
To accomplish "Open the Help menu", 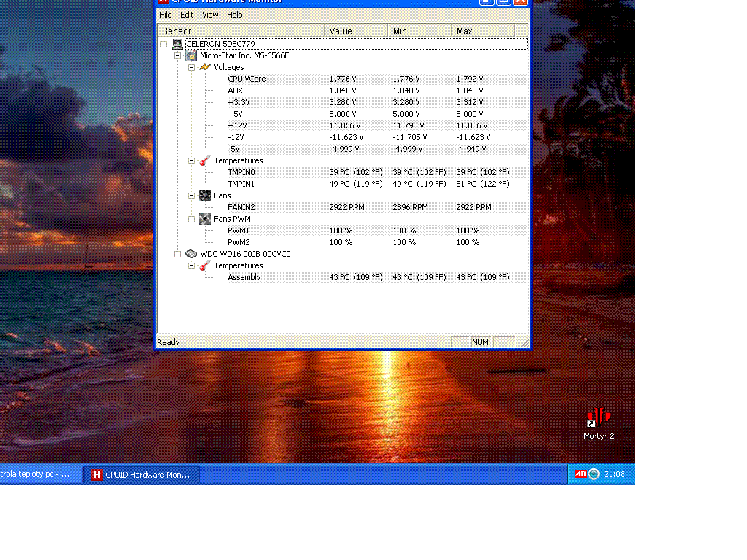I will point(234,15).
